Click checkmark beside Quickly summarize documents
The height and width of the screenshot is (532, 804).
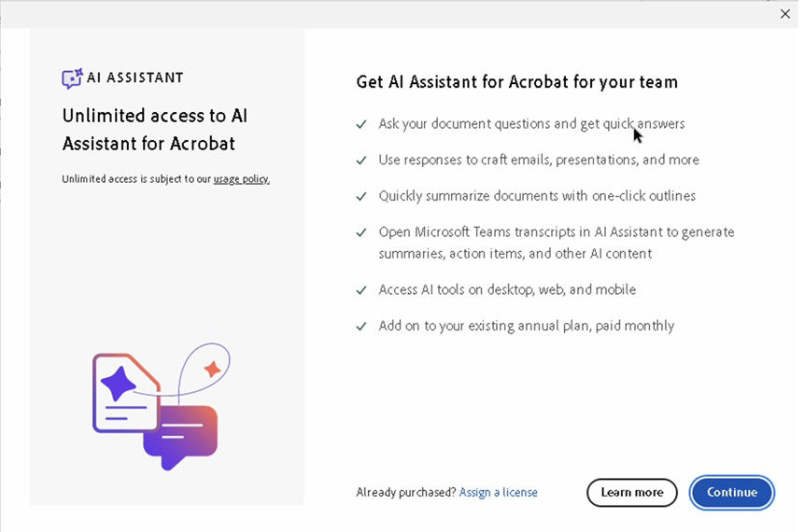pyautogui.click(x=361, y=196)
